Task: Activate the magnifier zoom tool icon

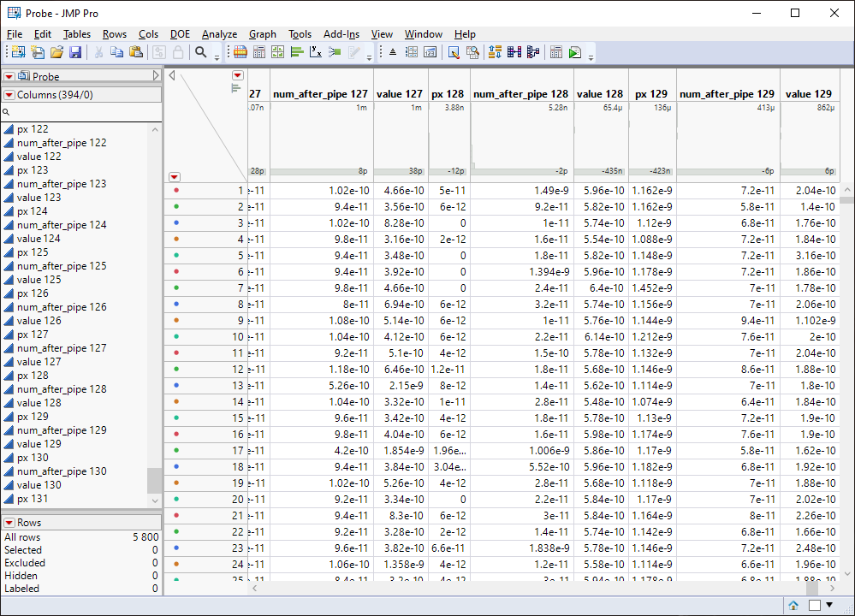Action: click(x=201, y=52)
